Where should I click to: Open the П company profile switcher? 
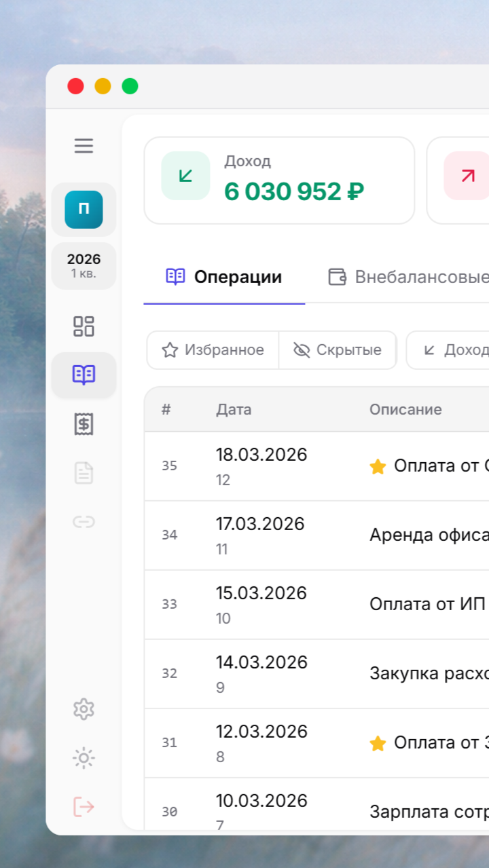[84, 209]
